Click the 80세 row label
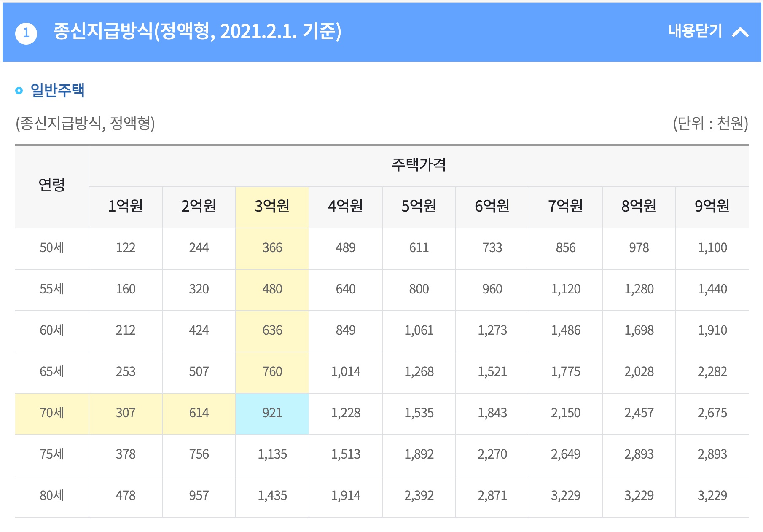The height and width of the screenshot is (532, 763). point(52,495)
